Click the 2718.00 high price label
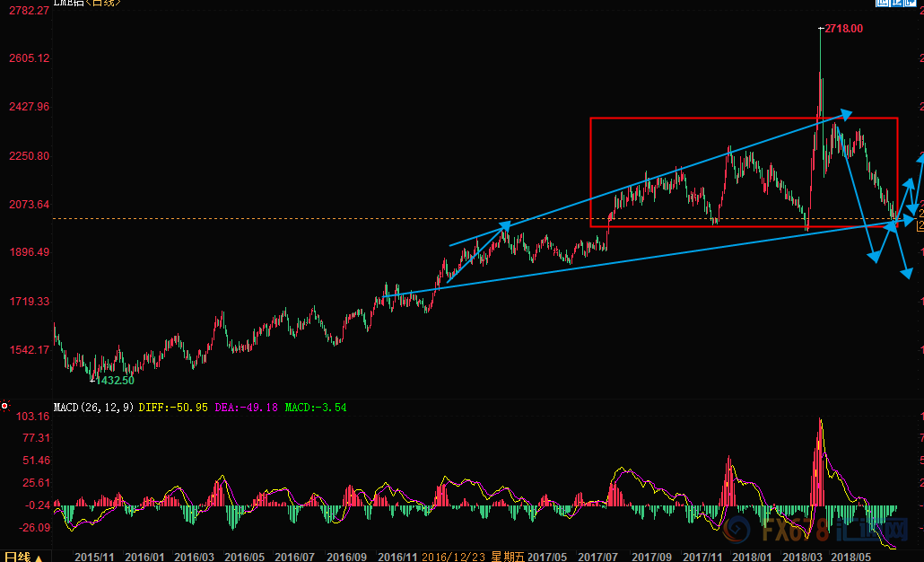The image size is (924, 562). point(844,29)
